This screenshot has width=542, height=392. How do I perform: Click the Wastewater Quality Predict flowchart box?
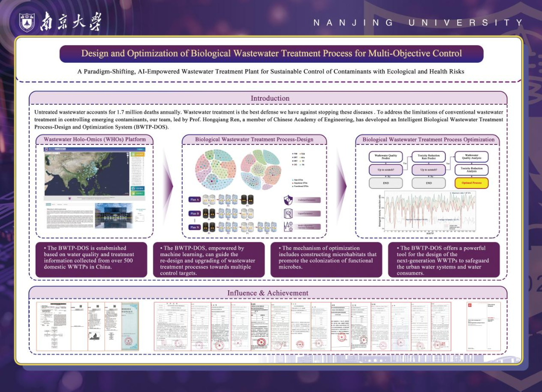pos(386,157)
